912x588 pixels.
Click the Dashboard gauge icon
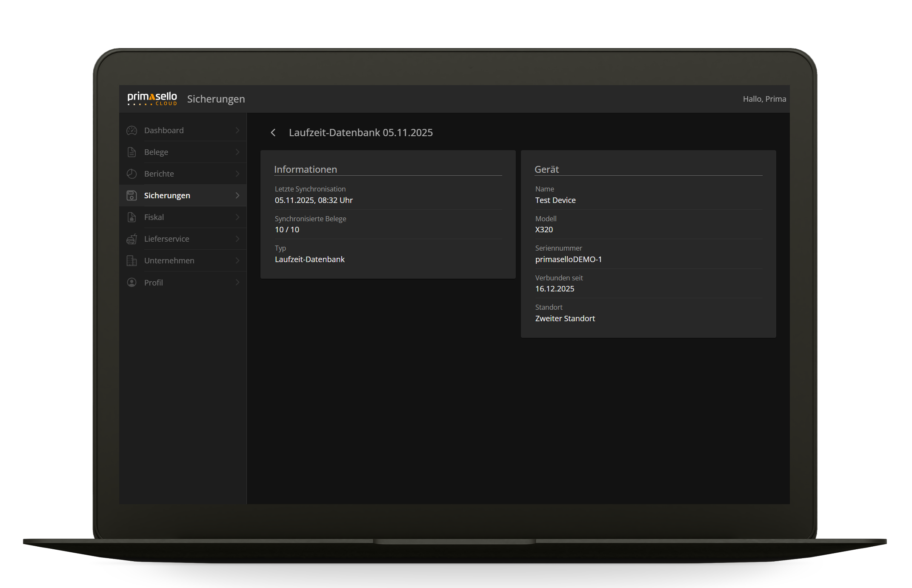click(132, 131)
